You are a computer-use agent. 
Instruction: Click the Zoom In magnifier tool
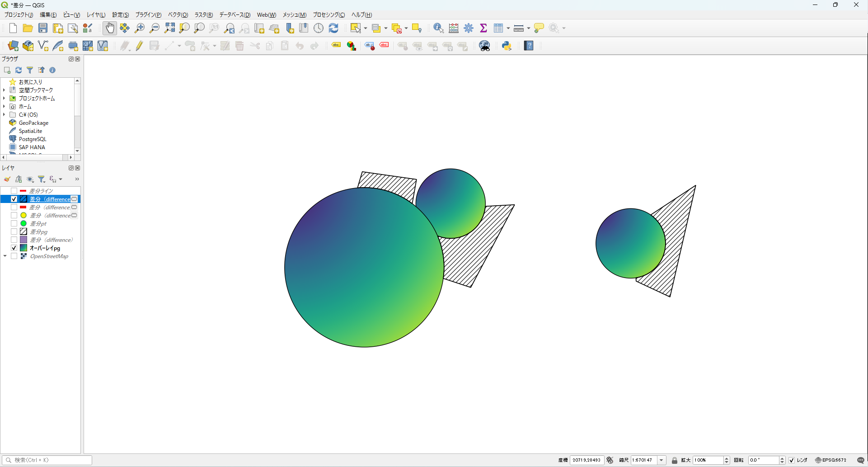coord(140,28)
